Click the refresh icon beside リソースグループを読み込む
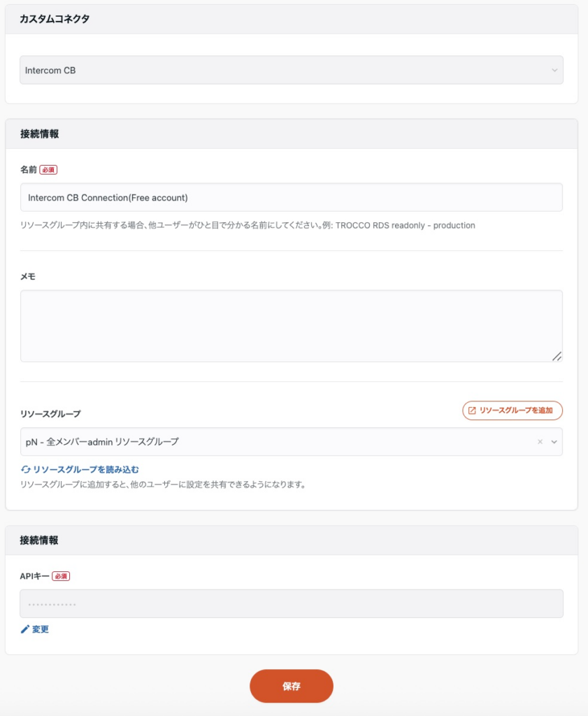588x716 pixels. [x=26, y=470]
